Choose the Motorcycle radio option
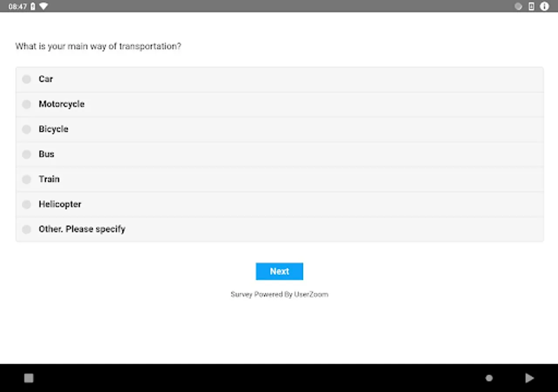The width and height of the screenshot is (558, 392). (27, 104)
